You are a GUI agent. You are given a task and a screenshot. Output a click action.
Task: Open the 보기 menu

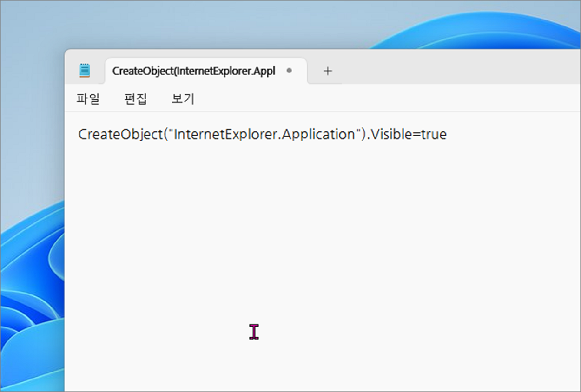(x=183, y=98)
